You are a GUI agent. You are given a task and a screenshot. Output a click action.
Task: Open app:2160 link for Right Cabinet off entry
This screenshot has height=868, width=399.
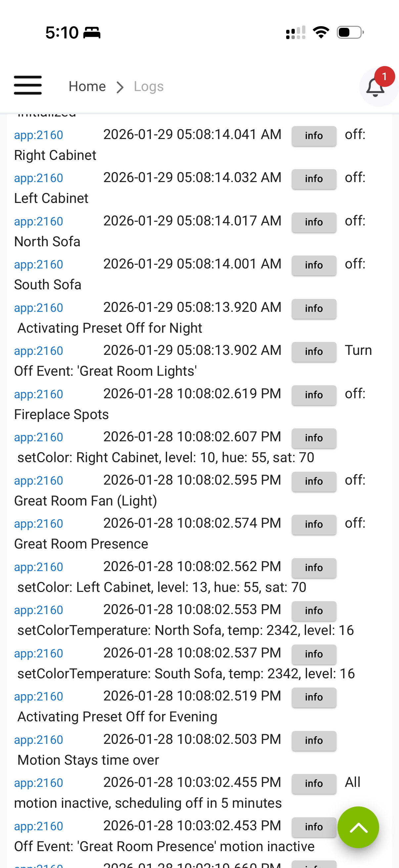[x=38, y=135]
